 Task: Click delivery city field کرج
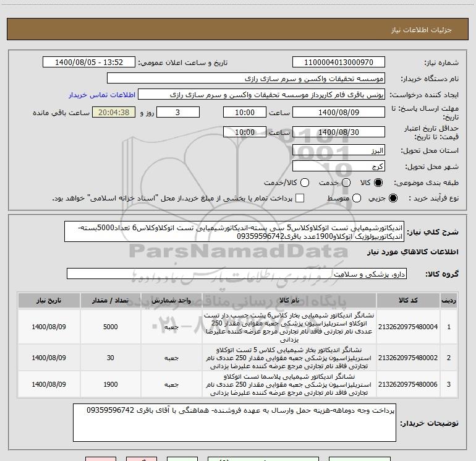coord(339,166)
